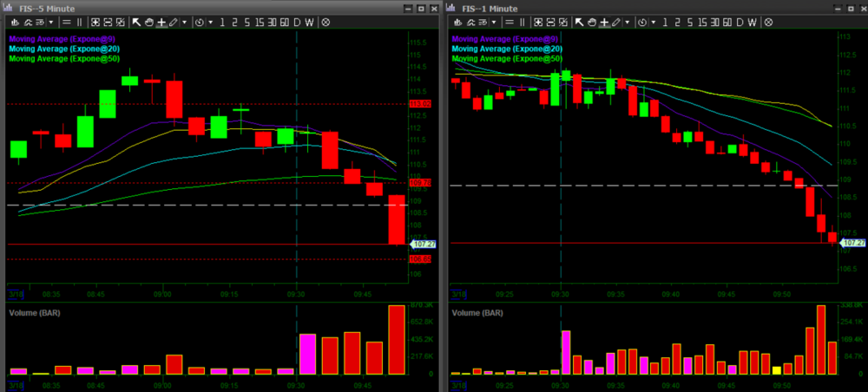This screenshot has width=868, height=392.
Task: Click vertical lines icon in 1 Minute toolbar
Action: (x=523, y=22)
